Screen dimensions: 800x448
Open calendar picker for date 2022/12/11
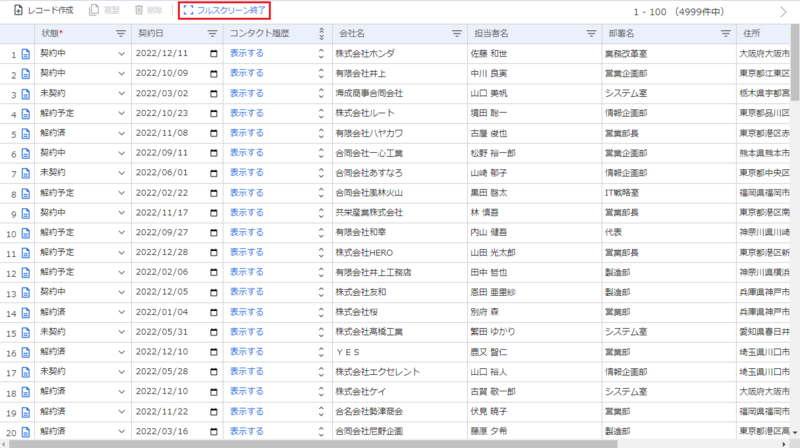click(x=214, y=54)
